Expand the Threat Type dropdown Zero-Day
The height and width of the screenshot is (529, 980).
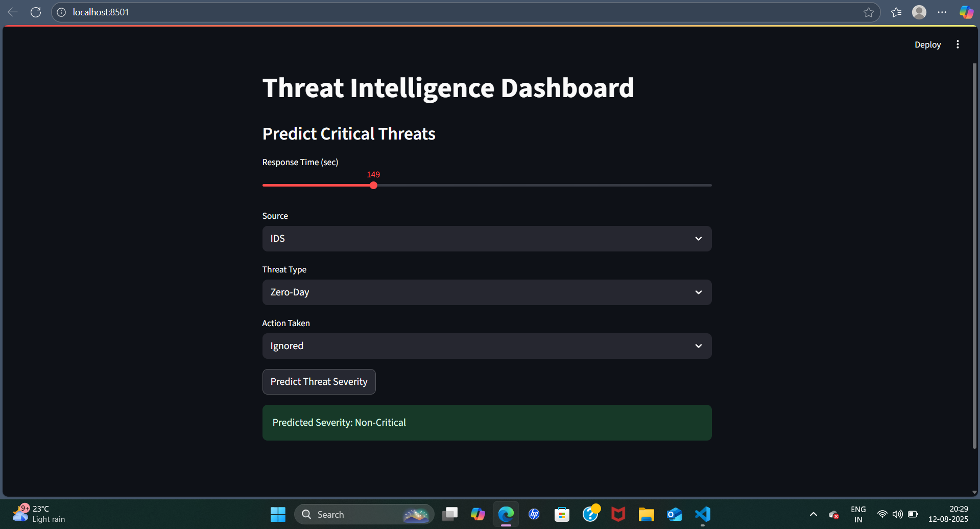pos(487,292)
